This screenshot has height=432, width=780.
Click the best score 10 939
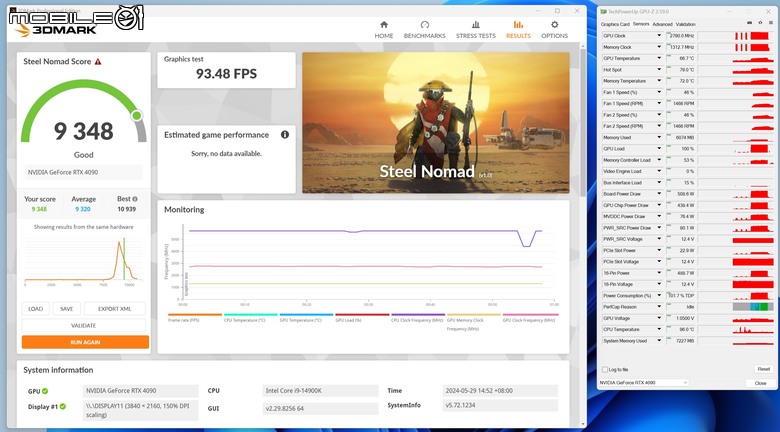[126, 209]
